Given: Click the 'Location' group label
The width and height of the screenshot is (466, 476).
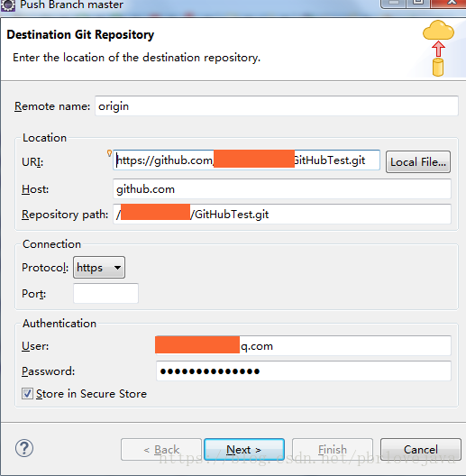Looking at the screenshot, I should 45,138.
